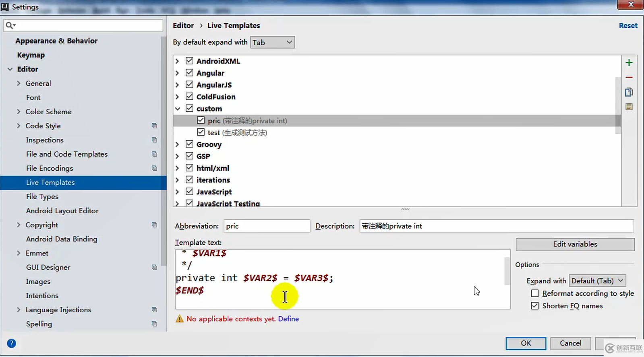Expand the AndroidXML template group
Image resolution: width=644 pixels, height=357 pixels.
177,61
